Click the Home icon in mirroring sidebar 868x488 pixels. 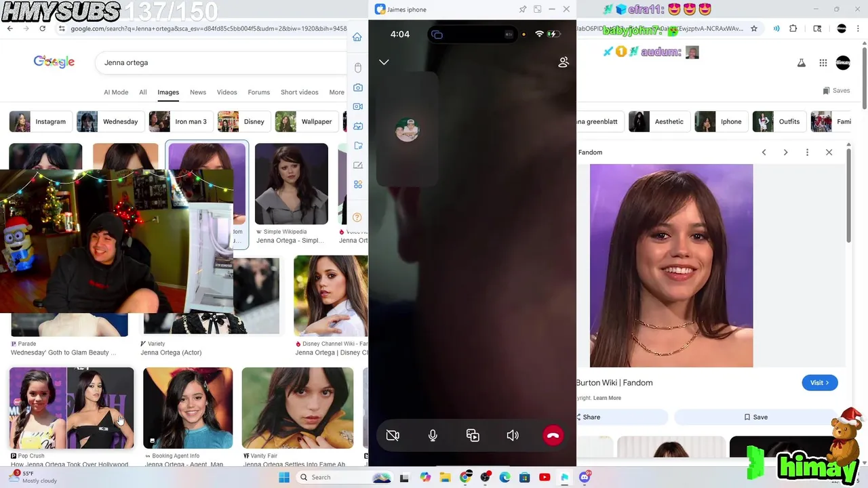pos(357,37)
